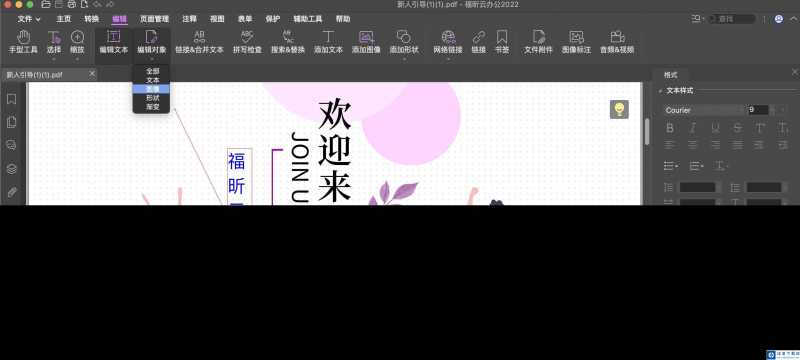The image size is (800, 360).
Task: Click the 编辑对象 edit object tool
Action: pyautogui.click(x=152, y=42)
